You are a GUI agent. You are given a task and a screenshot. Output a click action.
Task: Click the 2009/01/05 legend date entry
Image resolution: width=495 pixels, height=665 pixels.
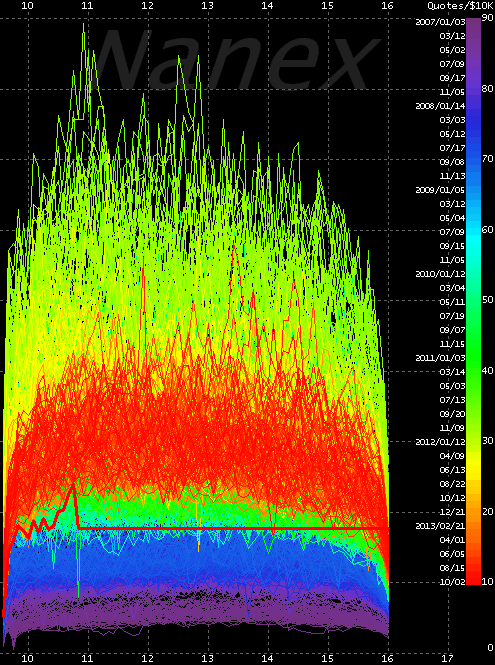pos(440,190)
